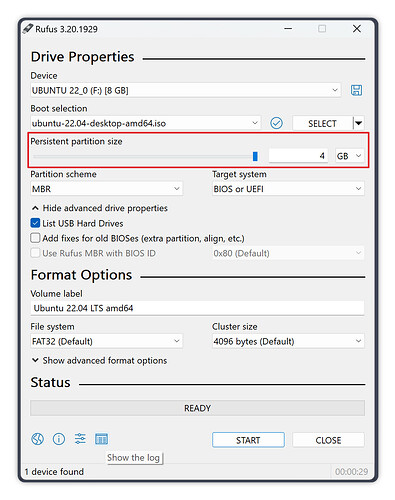Screen dimensions: 395x500
Task: Click the Rufus title bar app icon
Action: coord(28,29)
